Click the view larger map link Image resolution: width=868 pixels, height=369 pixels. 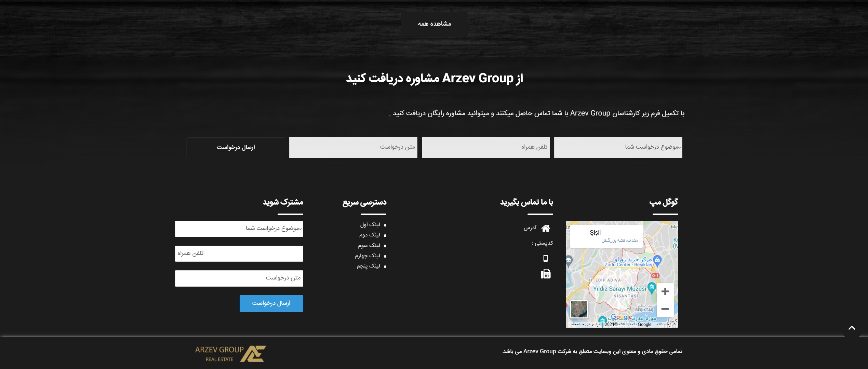[x=620, y=241]
